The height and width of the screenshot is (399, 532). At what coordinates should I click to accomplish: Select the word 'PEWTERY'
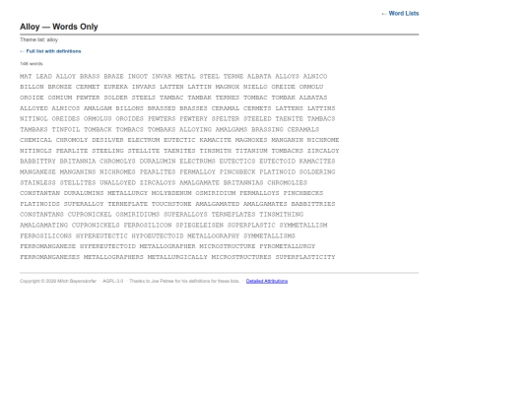pyautogui.click(x=193, y=119)
